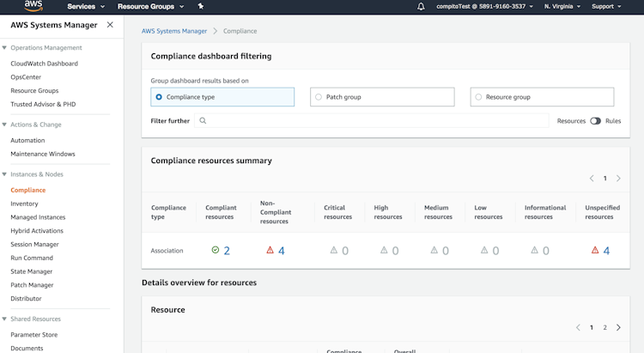This screenshot has width=644, height=353.
Task: Choose the Resource group radio option
Action: click(478, 97)
